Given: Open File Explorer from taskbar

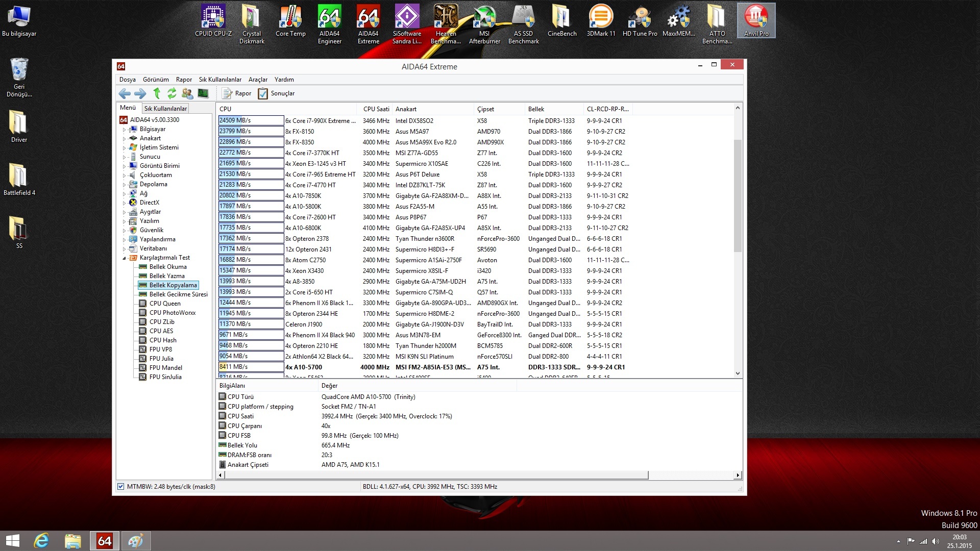Looking at the screenshot, I should tap(72, 541).
